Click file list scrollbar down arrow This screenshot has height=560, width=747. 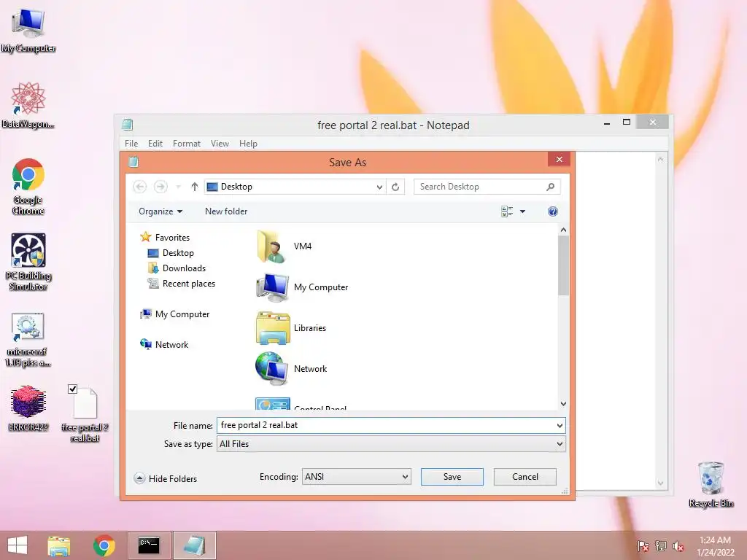[564, 404]
